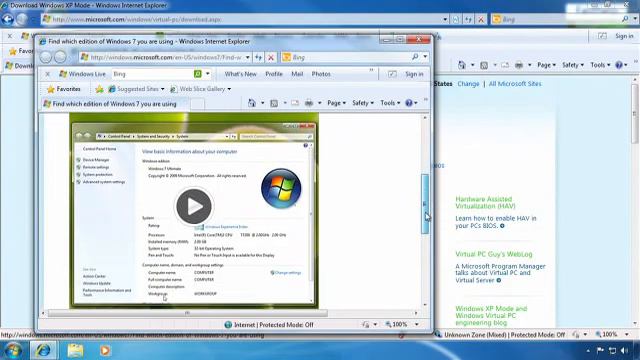Image resolution: width=640 pixels, height=360 pixels.
Task: Click Back button in front window
Action: pyautogui.click(x=46, y=57)
